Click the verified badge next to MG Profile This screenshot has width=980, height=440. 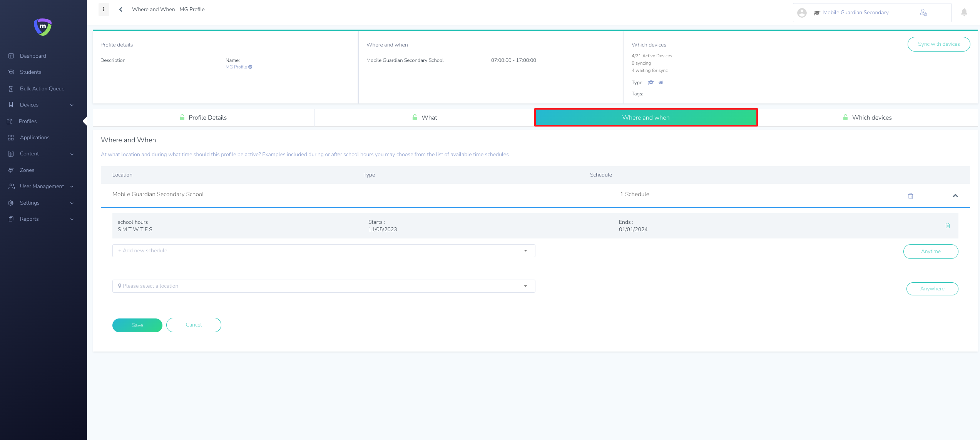250,67
